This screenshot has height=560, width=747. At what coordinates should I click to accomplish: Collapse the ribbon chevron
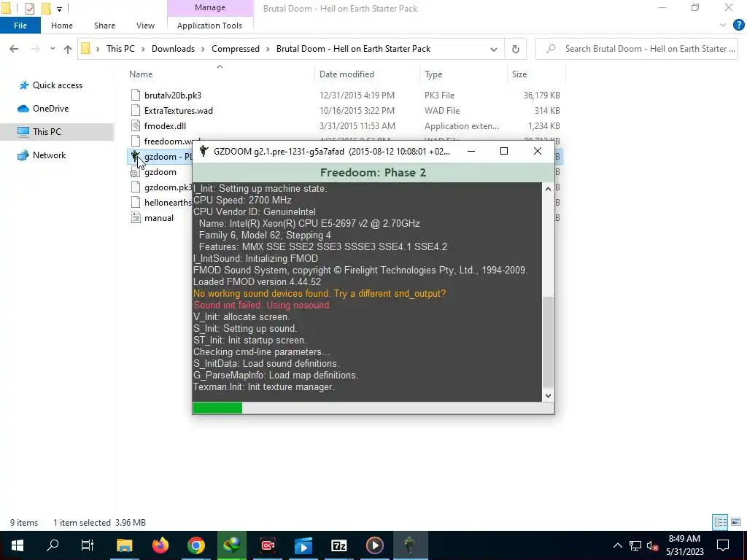[723, 26]
